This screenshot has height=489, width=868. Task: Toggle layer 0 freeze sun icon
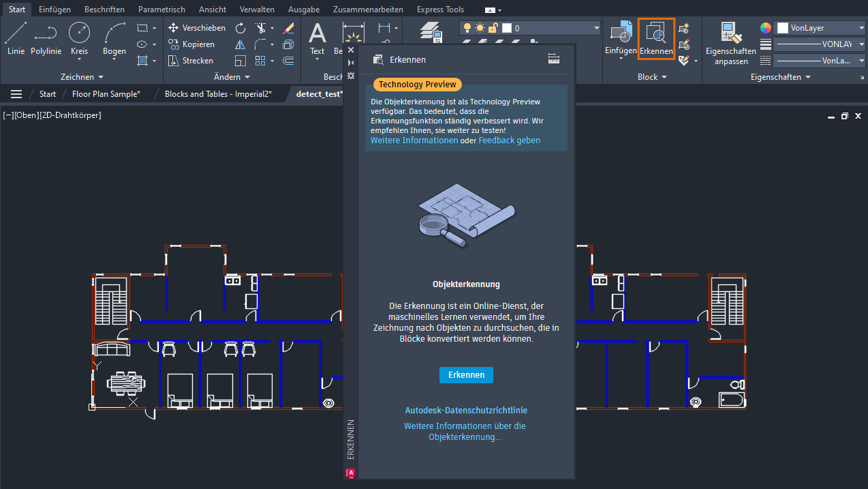(x=480, y=28)
